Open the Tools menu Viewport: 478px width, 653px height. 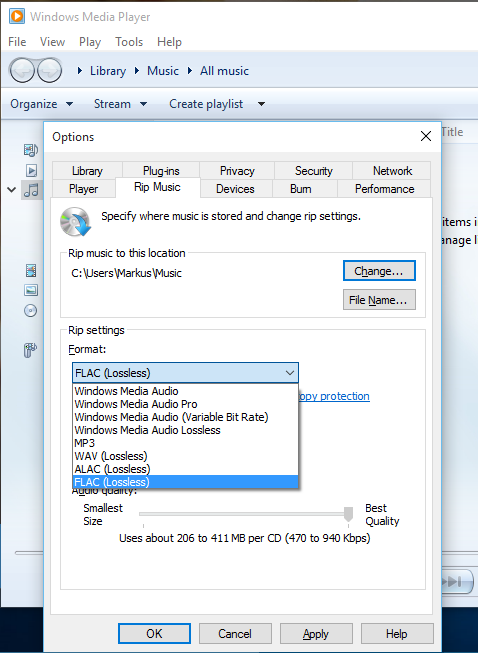(129, 42)
